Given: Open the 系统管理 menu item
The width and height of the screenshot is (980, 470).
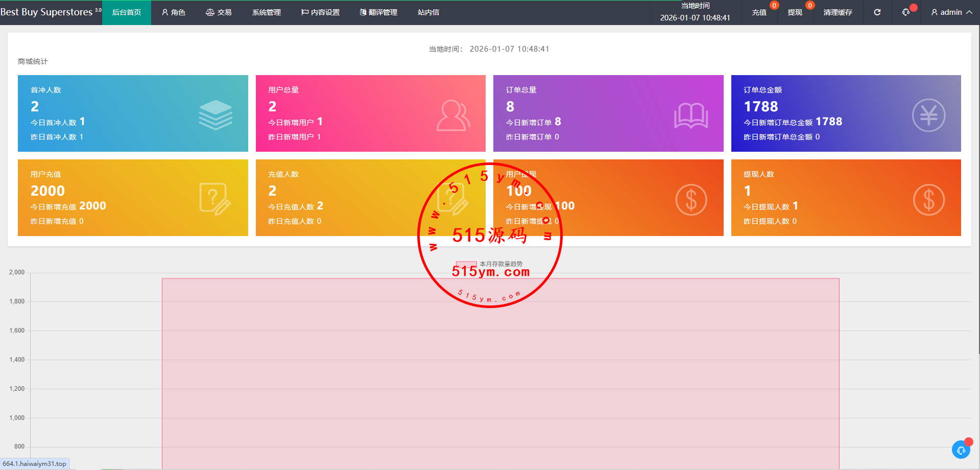Looking at the screenshot, I should (x=266, y=12).
